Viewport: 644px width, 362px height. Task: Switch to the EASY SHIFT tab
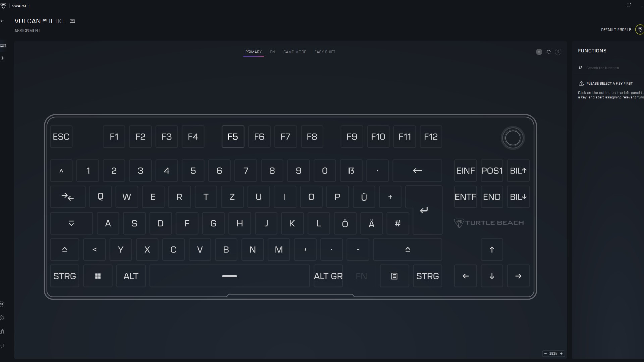click(x=324, y=52)
